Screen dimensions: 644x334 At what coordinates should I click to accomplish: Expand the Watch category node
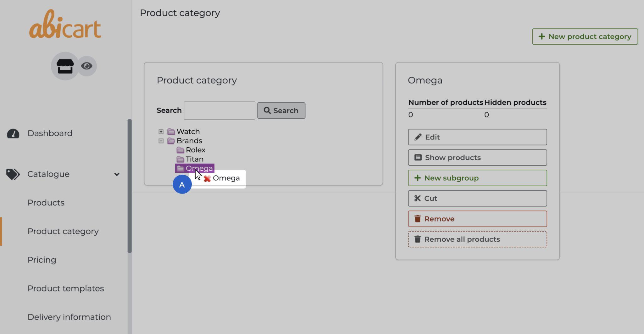[x=161, y=132]
